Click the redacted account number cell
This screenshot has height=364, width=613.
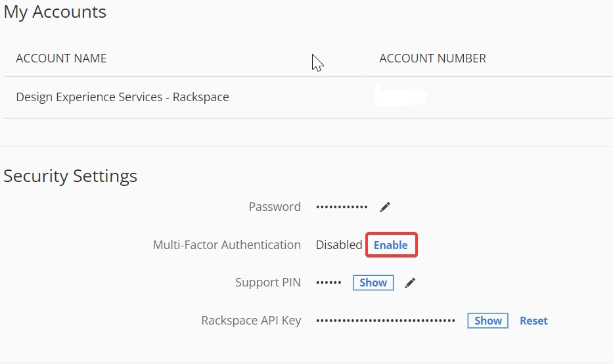point(401,97)
